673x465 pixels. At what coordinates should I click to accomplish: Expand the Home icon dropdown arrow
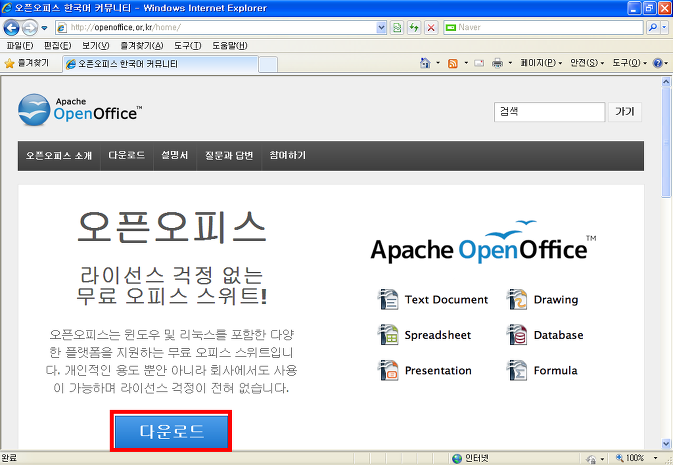click(x=438, y=63)
